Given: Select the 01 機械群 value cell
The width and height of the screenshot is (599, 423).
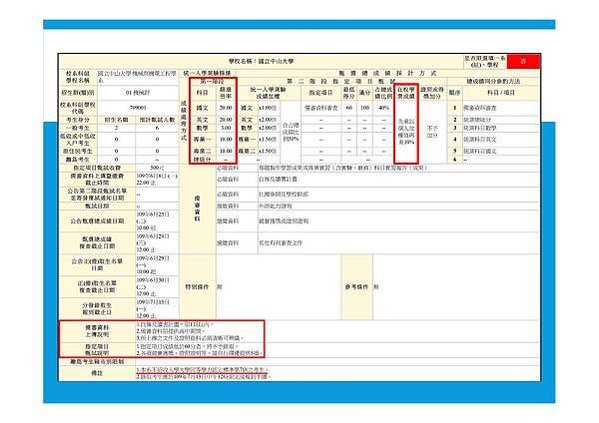Looking at the screenshot, I should click(x=138, y=93).
